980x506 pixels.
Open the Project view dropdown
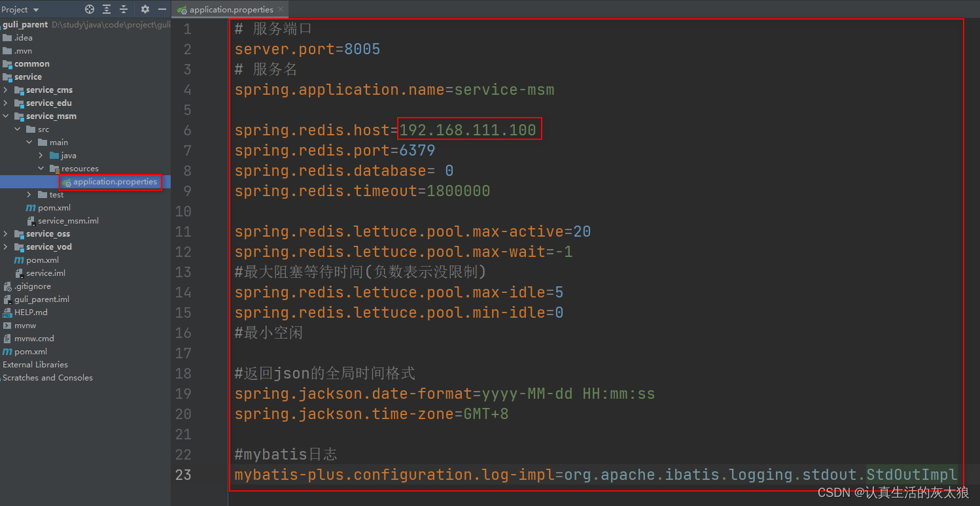coord(20,10)
